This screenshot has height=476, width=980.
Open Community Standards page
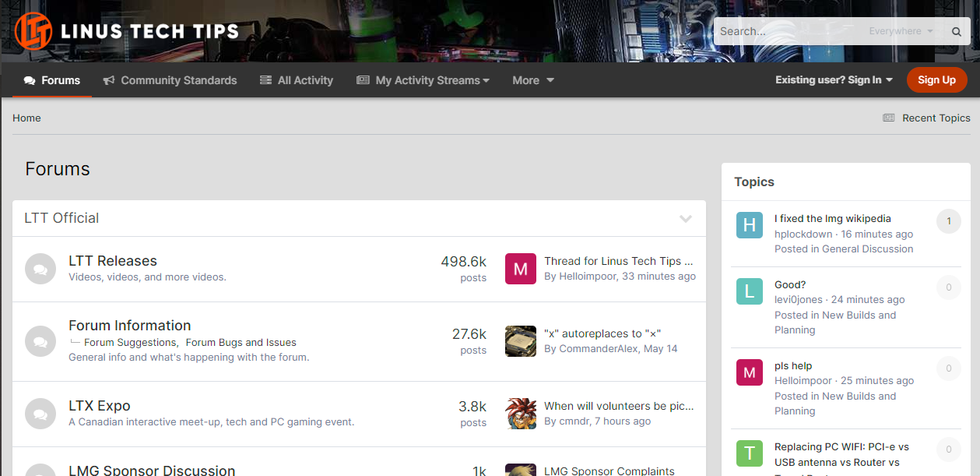click(170, 80)
